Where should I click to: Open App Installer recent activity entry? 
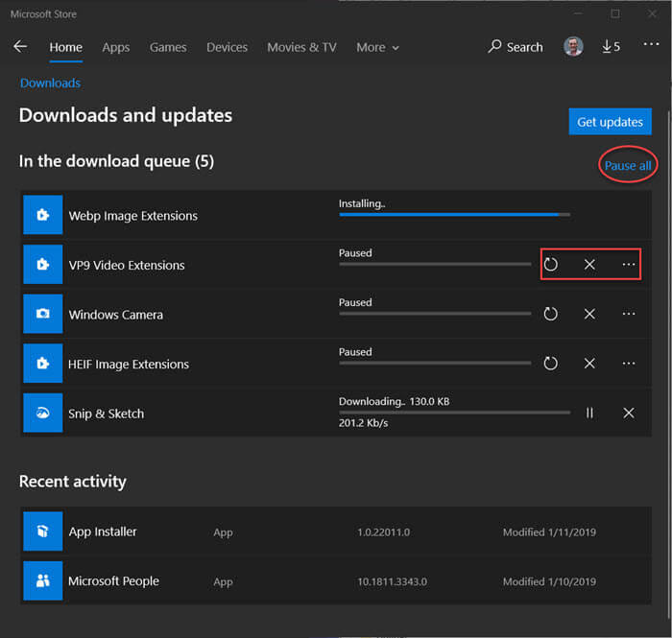click(336, 532)
